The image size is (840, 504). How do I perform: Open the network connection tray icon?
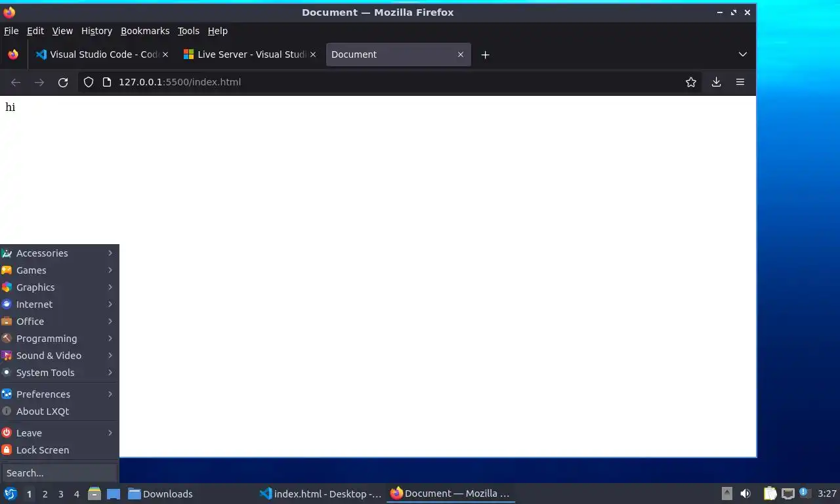[787, 493]
